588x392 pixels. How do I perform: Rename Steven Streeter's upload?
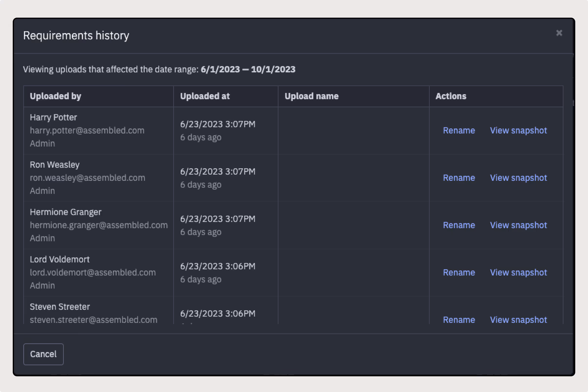pyautogui.click(x=459, y=320)
